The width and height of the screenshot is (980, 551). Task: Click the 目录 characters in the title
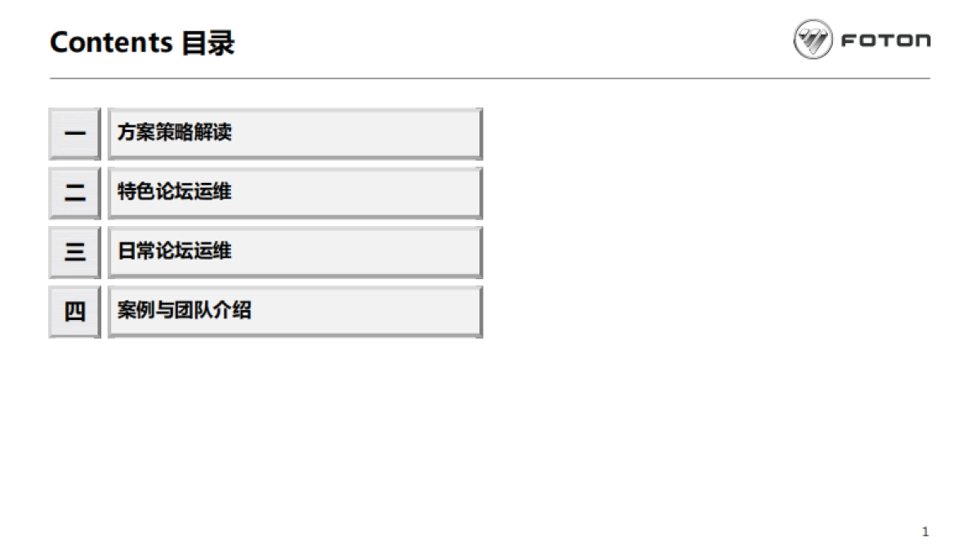pyautogui.click(x=207, y=42)
